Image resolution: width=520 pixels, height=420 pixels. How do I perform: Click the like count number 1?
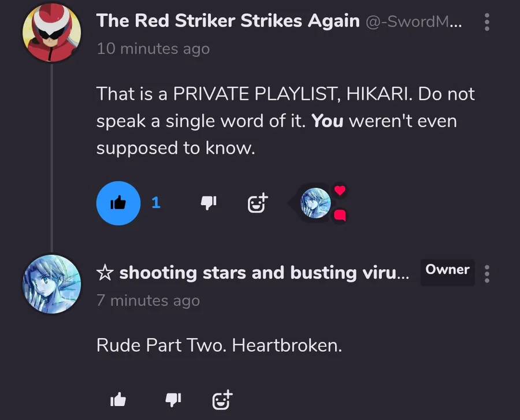tap(156, 203)
